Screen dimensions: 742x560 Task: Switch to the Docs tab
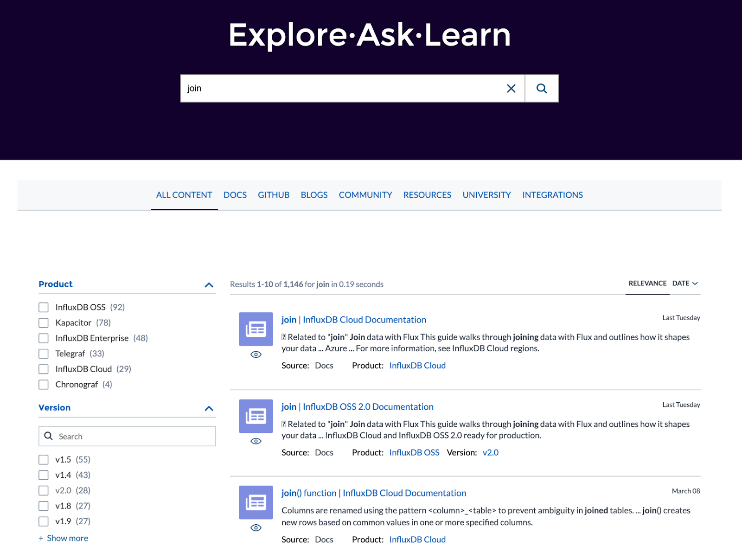(x=235, y=195)
